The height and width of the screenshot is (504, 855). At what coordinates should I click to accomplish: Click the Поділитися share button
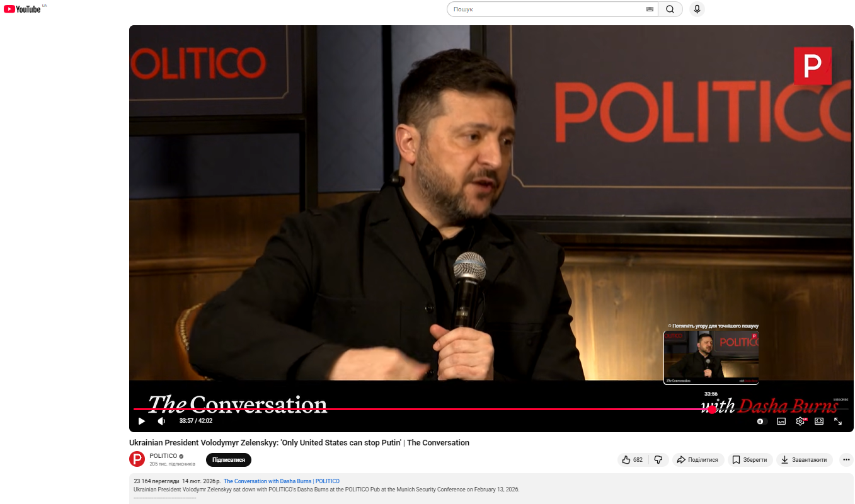tap(697, 460)
